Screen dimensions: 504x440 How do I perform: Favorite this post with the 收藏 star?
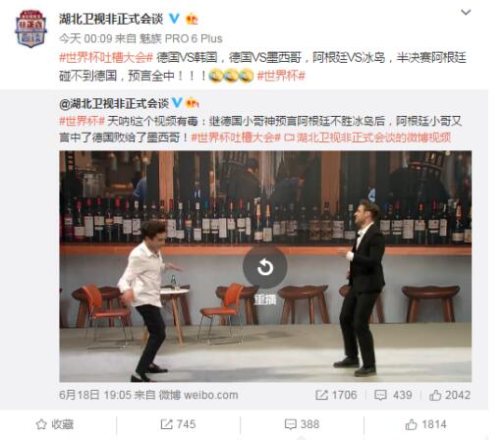coord(55,424)
